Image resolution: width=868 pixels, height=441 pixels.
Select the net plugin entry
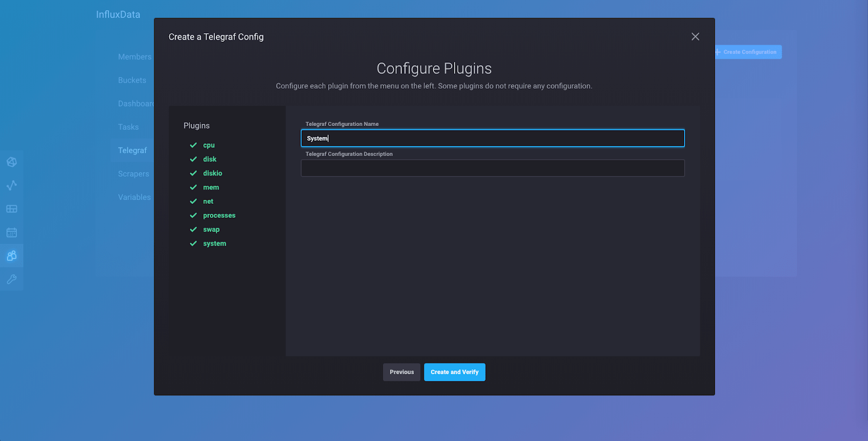click(x=208, y=201)
